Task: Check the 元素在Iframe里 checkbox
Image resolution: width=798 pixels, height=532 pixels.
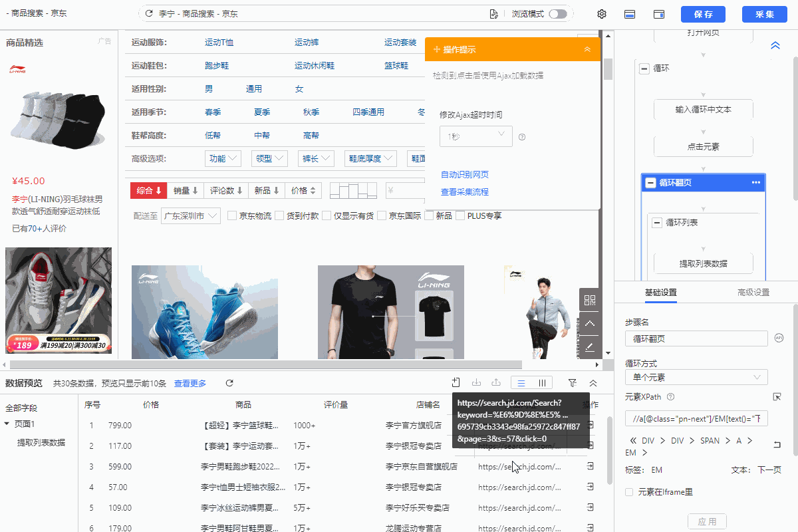Action: (x=629, y=492)
